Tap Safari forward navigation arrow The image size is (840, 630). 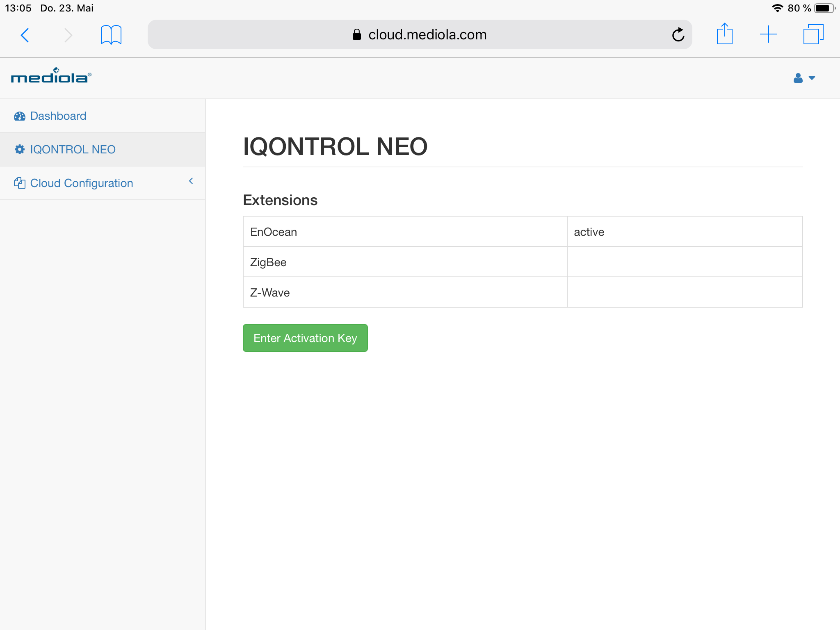point(68,35)
